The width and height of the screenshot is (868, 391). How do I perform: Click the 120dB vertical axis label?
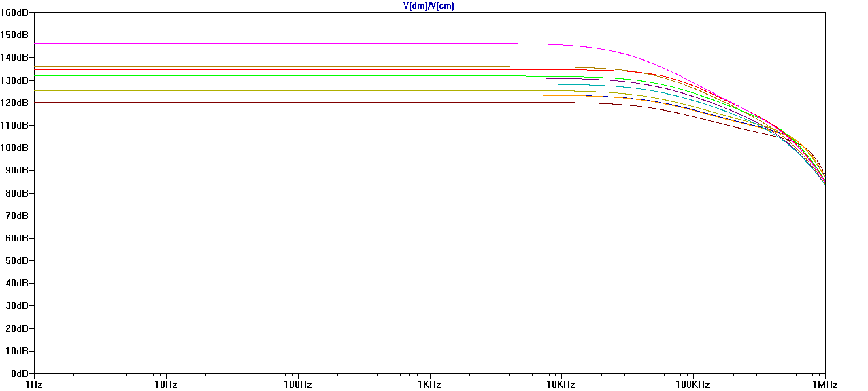[x=14, y=103]
